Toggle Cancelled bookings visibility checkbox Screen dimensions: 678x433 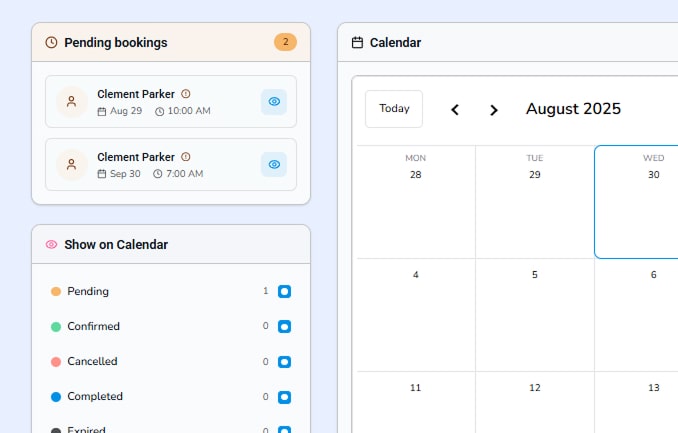coord(284,362)
